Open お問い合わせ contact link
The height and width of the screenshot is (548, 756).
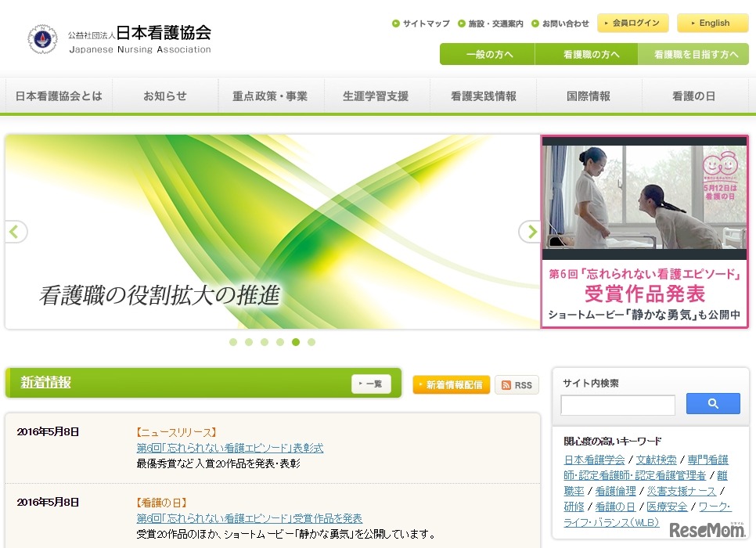point(560,23)
